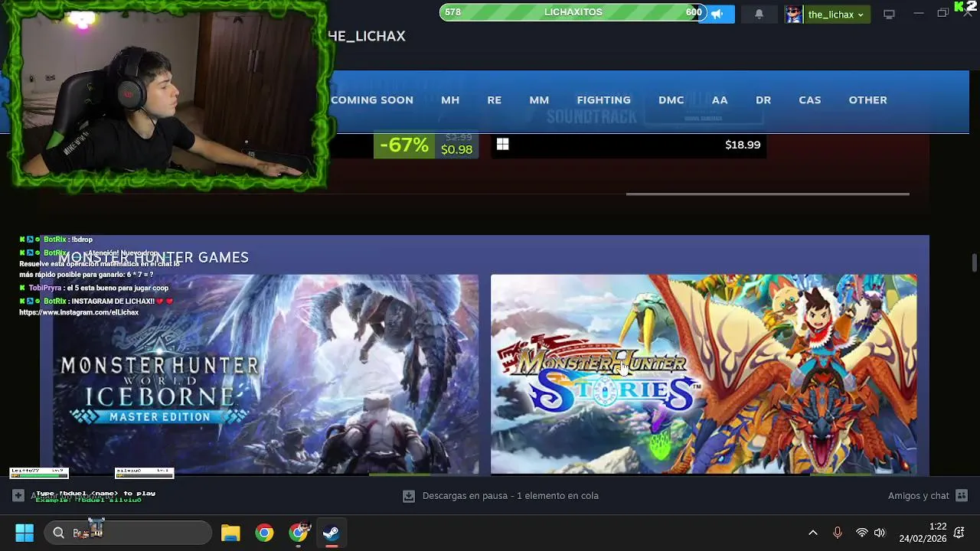Click the horizontal carousel scrollbar
Image resolution: width=980 pixels, height=551 pixels.
pos(767,194)
